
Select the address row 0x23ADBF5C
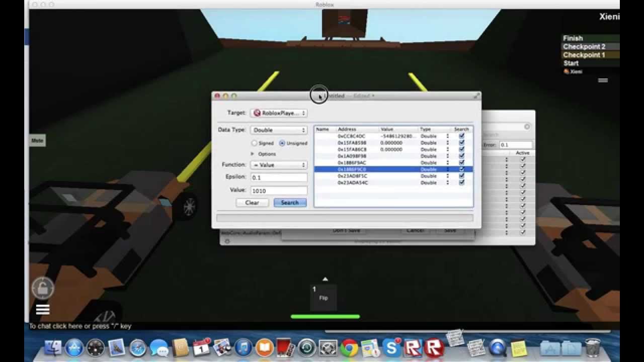[x=393, y=176]
